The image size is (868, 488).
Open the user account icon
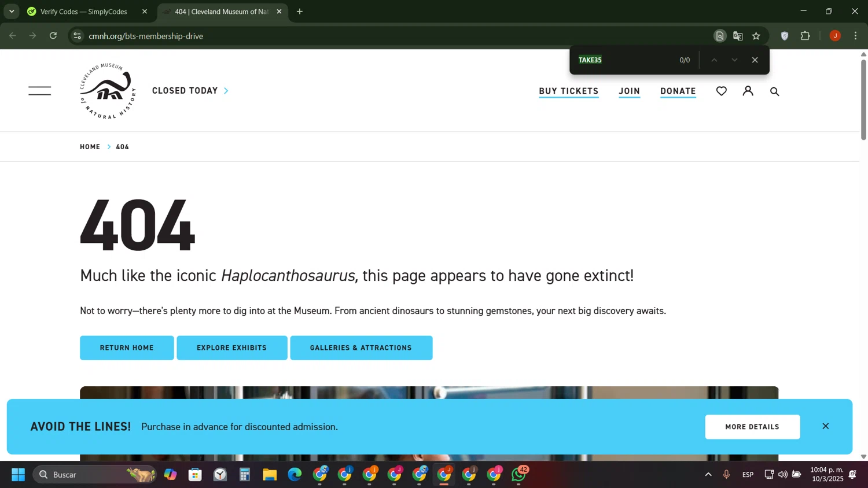pos(748,91)
